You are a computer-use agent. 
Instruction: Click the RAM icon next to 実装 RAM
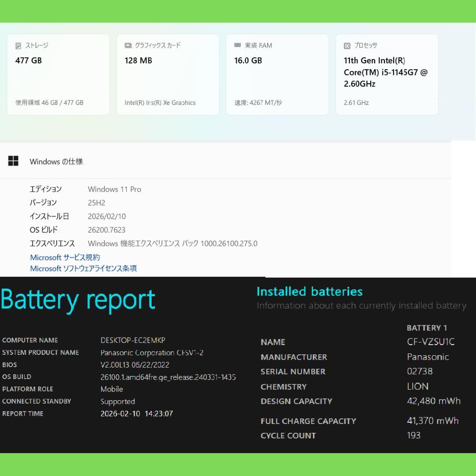point(238,45)
